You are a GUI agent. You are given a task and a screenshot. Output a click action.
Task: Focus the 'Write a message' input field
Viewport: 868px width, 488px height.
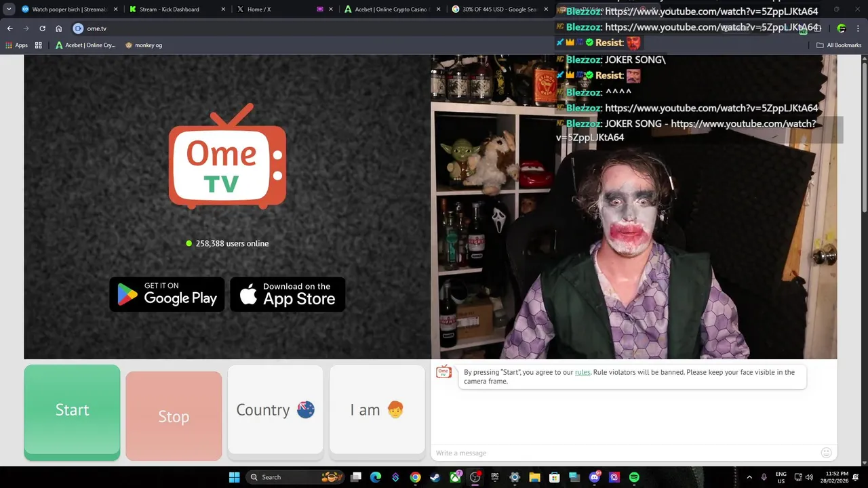624,453
